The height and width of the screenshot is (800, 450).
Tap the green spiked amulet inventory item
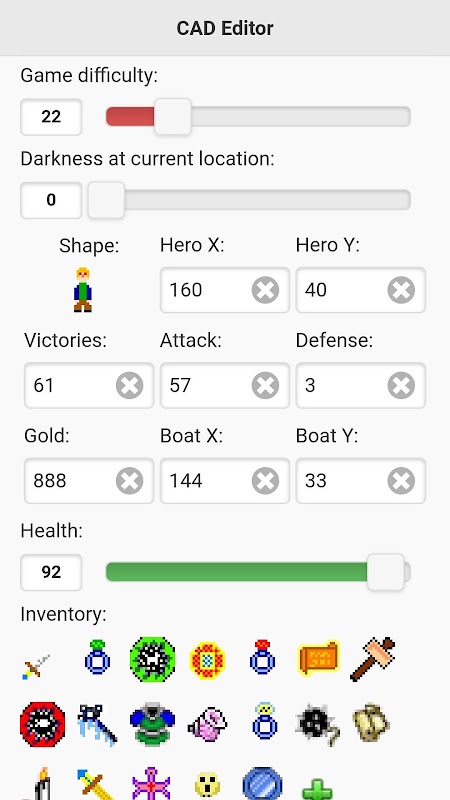point(153,660)
